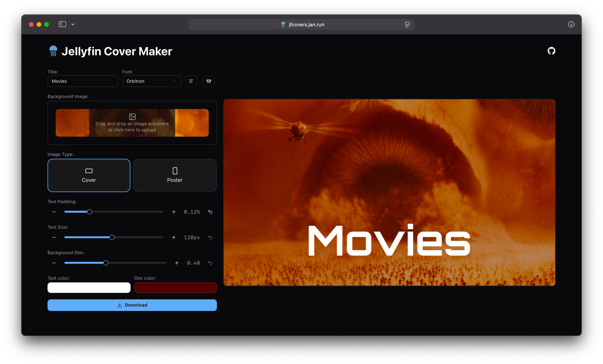603x364 pixels.
Task: Reset Background Dim value
Action: (x=210, y=263)
